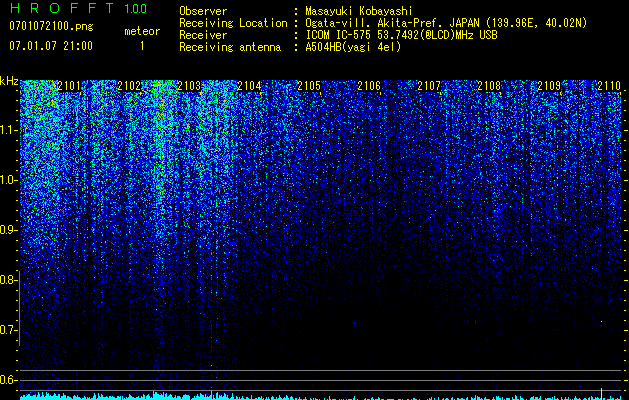Select observer name Masayuki Kobayashi
629x400 pixels.
pos(358,11)
